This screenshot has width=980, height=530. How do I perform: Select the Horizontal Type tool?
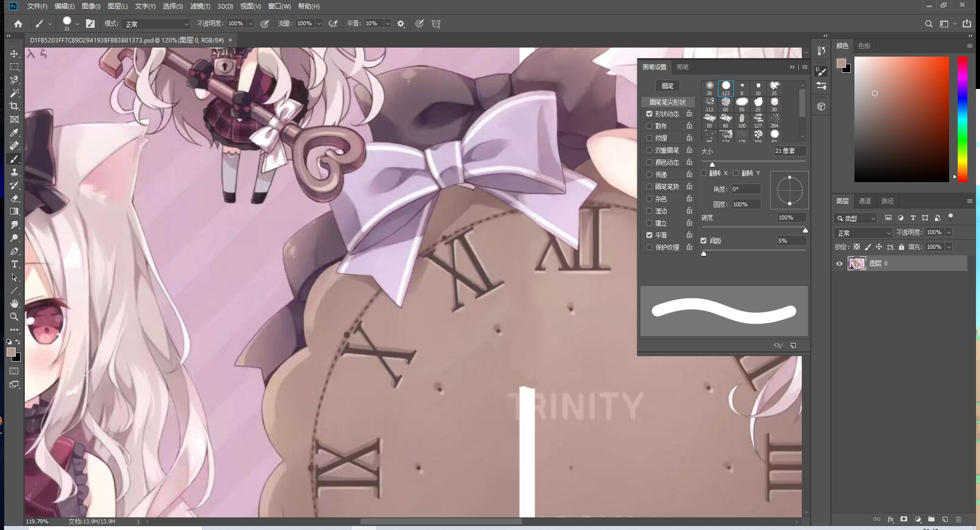(x=14, y=264)
